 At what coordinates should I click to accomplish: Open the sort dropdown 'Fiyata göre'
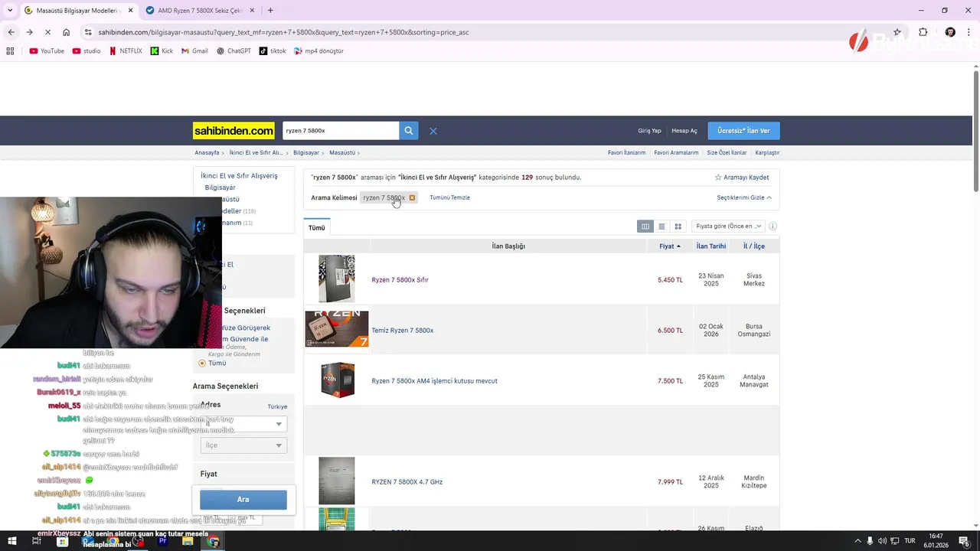(x=729, y=227)
